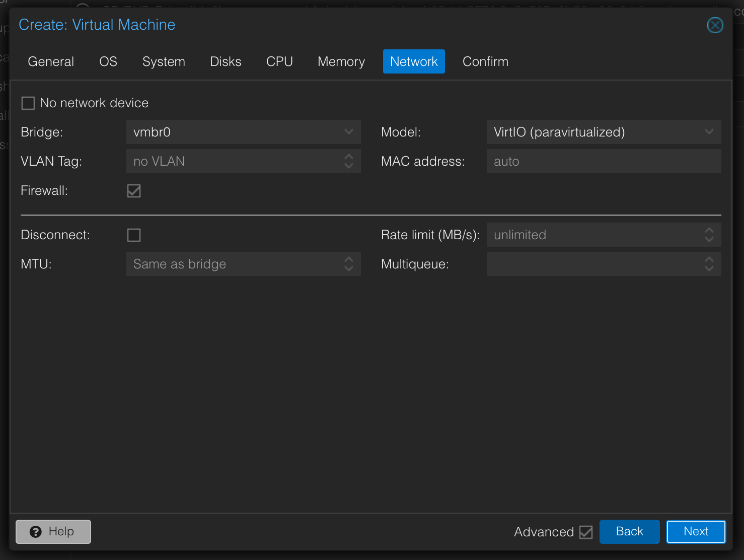Enable the No network device checkbox
The width and height of the screenshot is (744, 560).
(x=28, y=103)
